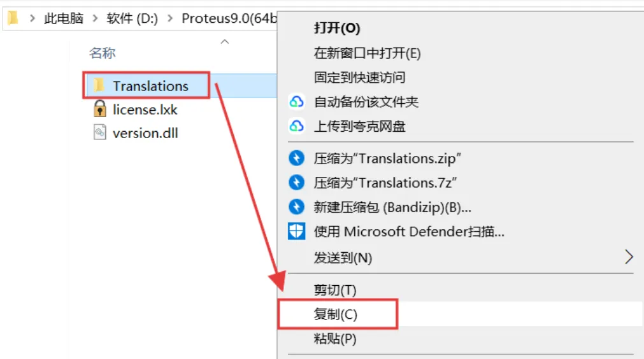
Task: Select 复制(C) from the context menu
Action: point(335,314)
